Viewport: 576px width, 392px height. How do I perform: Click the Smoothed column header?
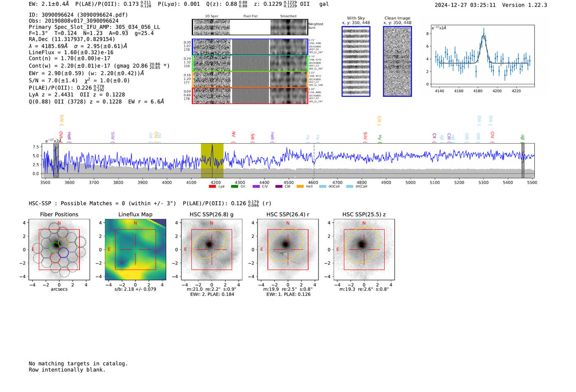point(288,16)
